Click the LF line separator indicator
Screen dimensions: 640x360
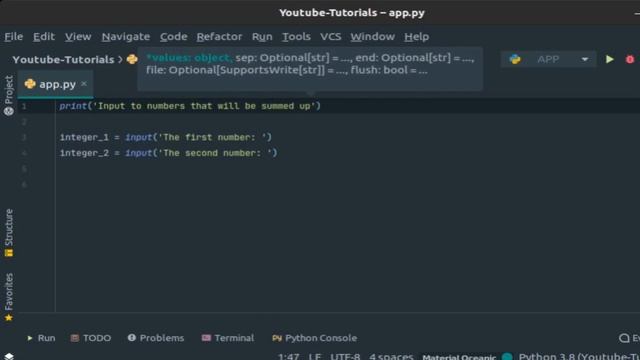(315, 356)
